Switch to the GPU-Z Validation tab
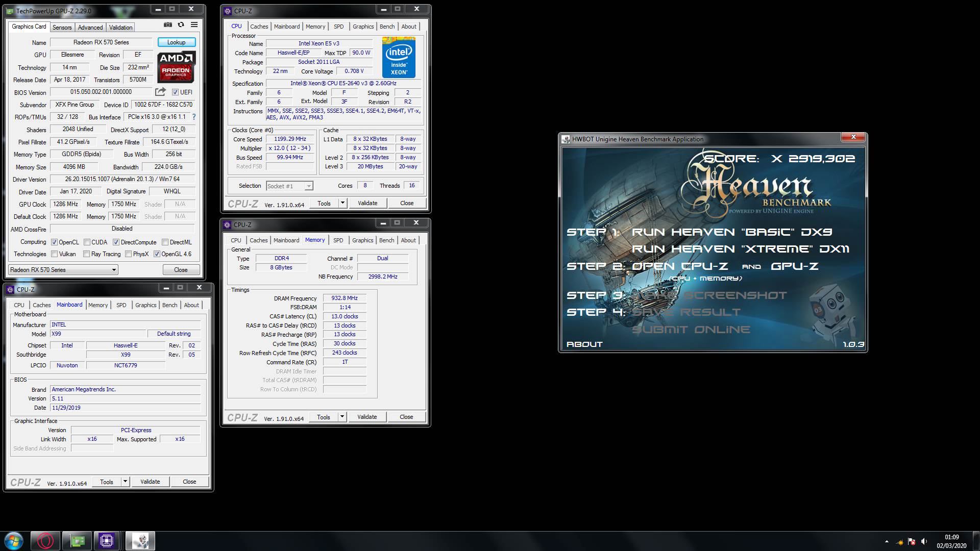The height and width of the screenshot is (551, 980). (x=121, y=28)
